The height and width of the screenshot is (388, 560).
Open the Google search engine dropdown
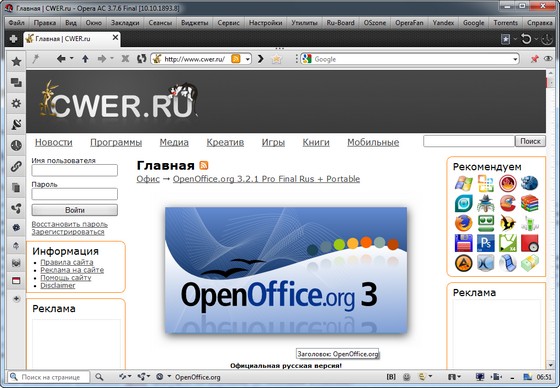point(515,59)
